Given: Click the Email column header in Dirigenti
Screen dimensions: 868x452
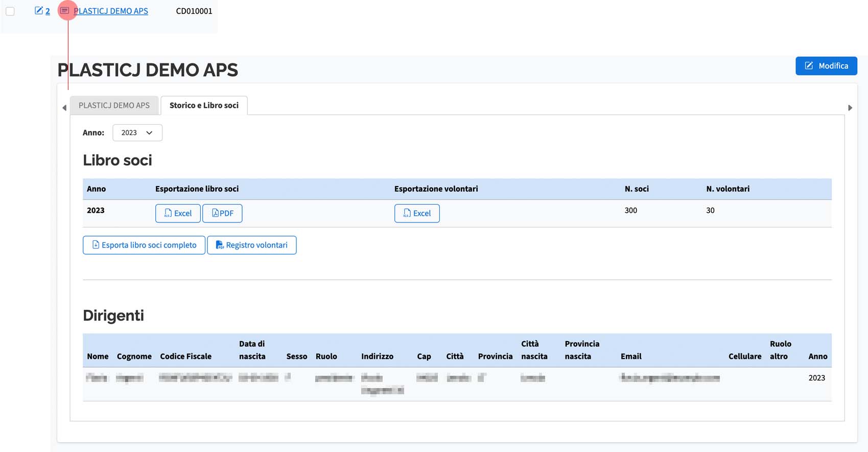Looking at the screenshot, I should (x=631, y=356).
